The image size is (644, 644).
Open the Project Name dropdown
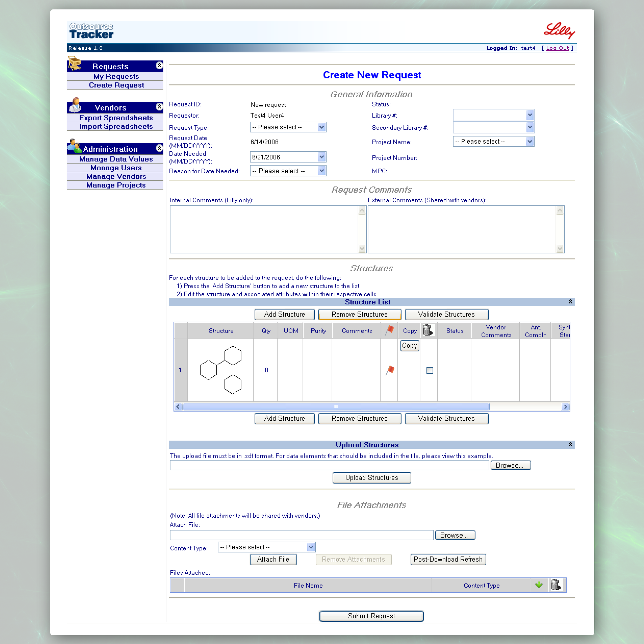coord(529,141)
